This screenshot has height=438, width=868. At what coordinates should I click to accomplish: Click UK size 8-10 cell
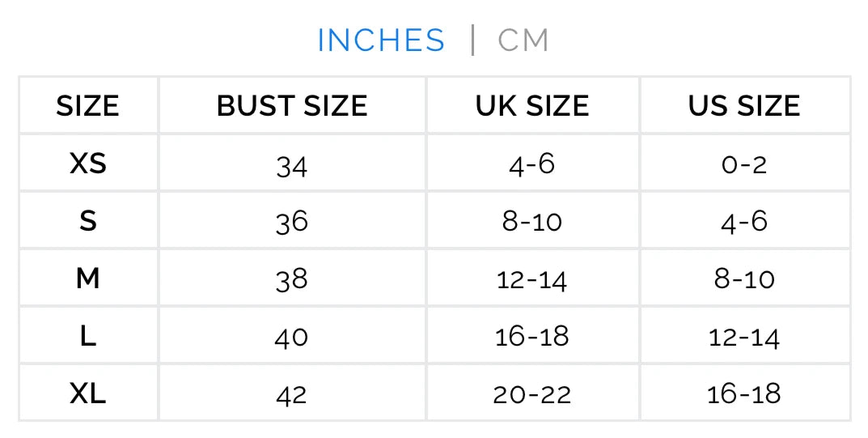[532, 222]
